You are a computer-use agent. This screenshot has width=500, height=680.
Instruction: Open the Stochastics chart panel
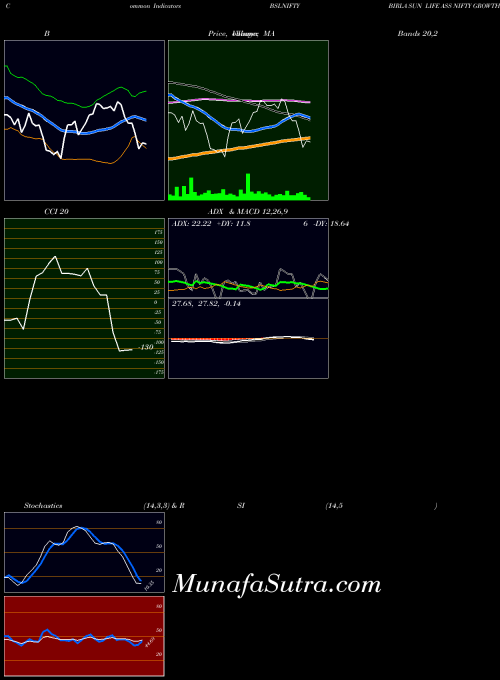pos(85,552)
